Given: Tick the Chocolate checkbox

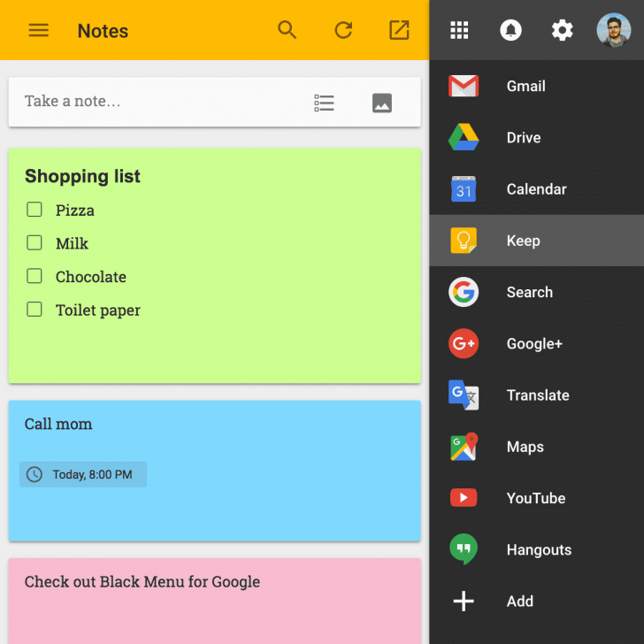Looking at the screenshot, I should [34, 276].
